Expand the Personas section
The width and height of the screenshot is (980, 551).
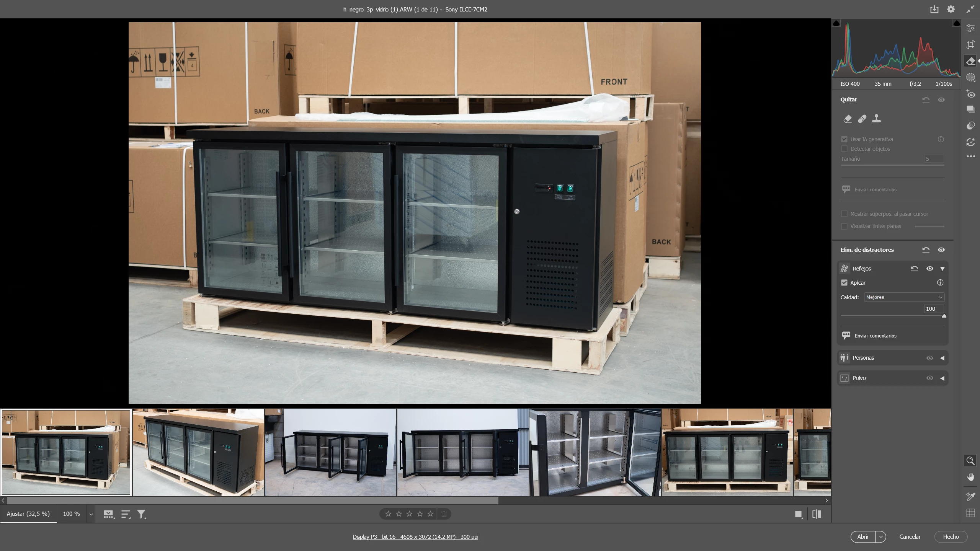coord(942,358)
